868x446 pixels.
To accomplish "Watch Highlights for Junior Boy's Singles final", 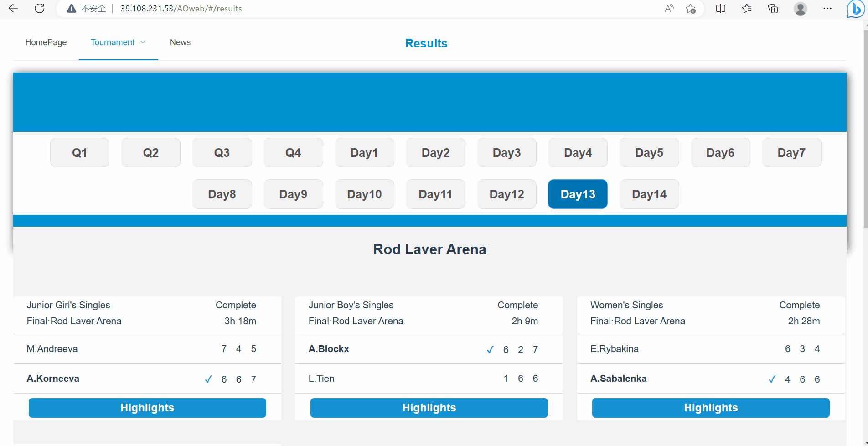I will [x=429, y=408].
